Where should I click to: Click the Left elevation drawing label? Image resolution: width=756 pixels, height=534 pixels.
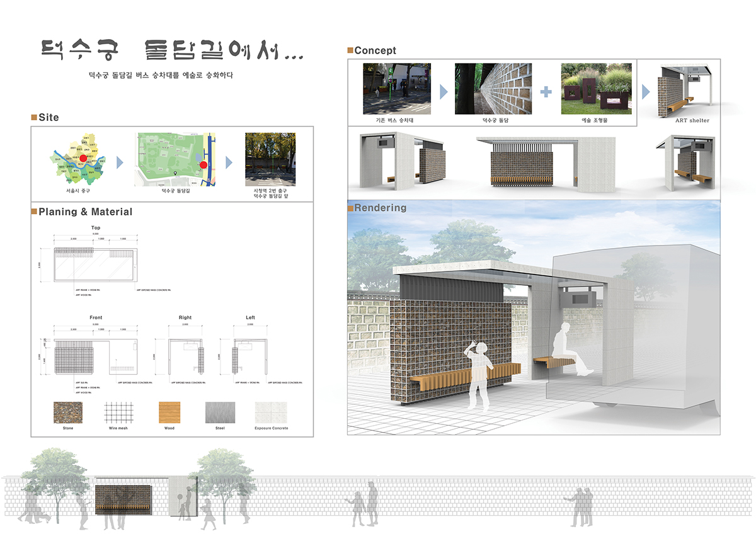251,317
